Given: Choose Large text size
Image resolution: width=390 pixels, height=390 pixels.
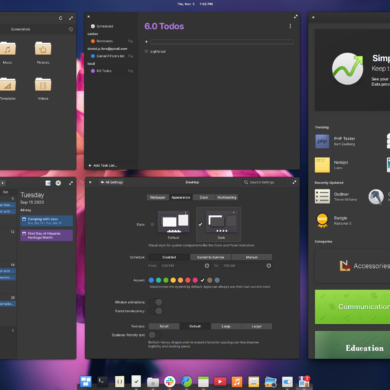Looking at the screenshot, I should pyautogui.click(x=226, y=326).
